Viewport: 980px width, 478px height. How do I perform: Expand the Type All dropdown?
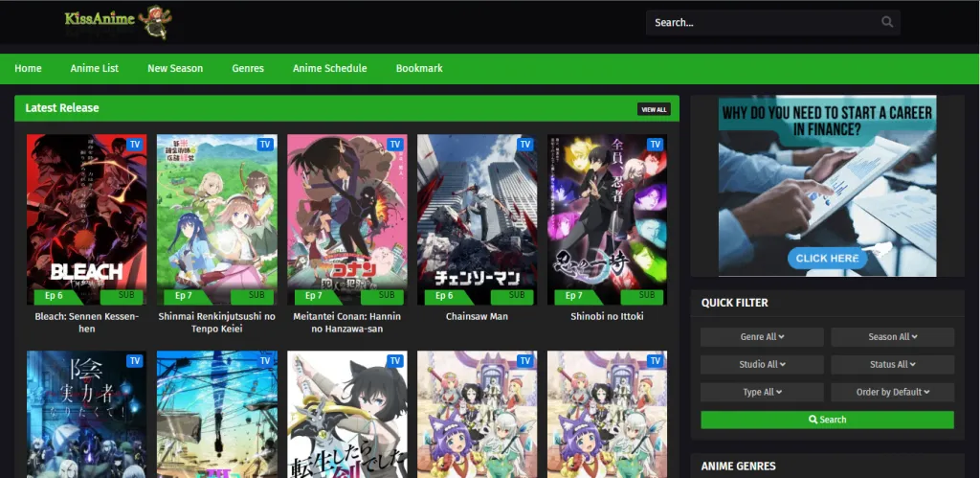coord(762,393)
